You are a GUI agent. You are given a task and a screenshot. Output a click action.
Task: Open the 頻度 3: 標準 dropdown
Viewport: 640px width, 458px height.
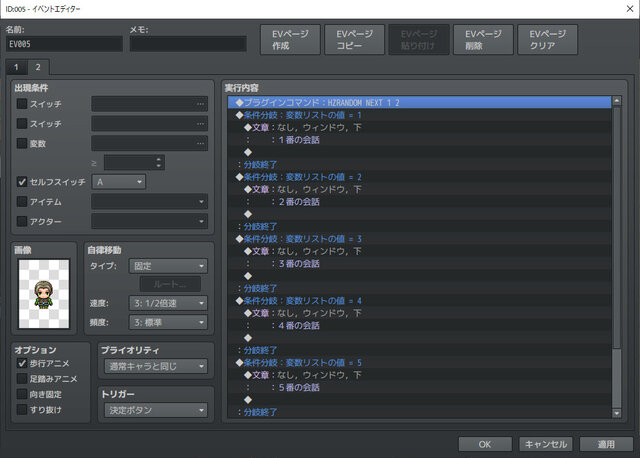pyautogui.click(x=168, y=322)
